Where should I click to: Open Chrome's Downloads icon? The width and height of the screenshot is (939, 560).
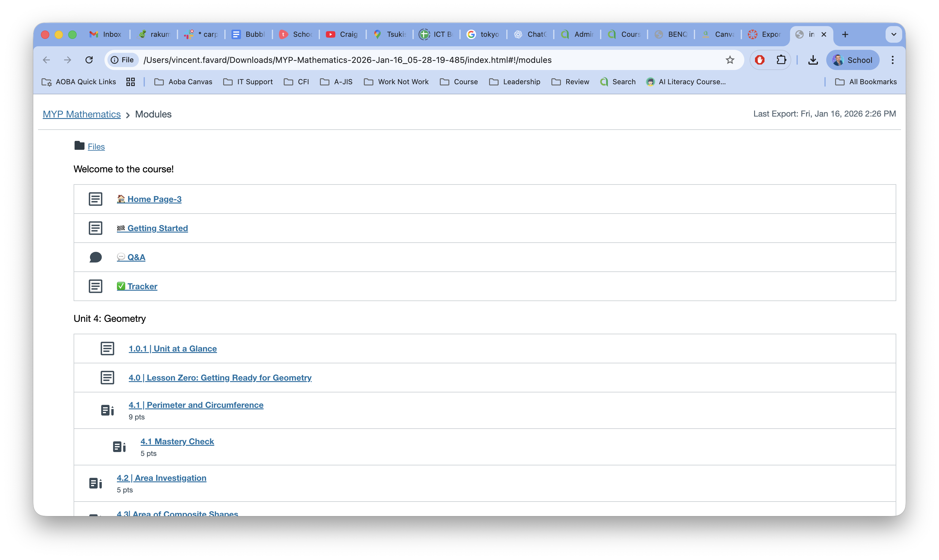point(813,60)
